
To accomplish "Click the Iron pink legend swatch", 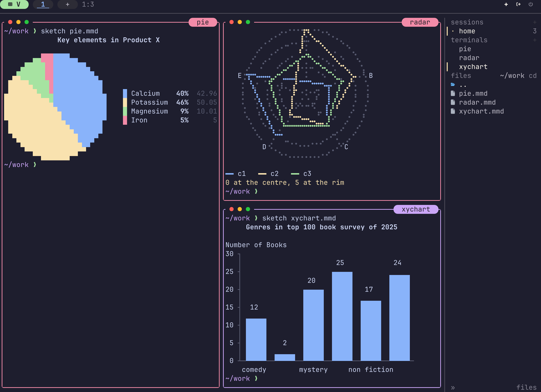I will [125, 120].
